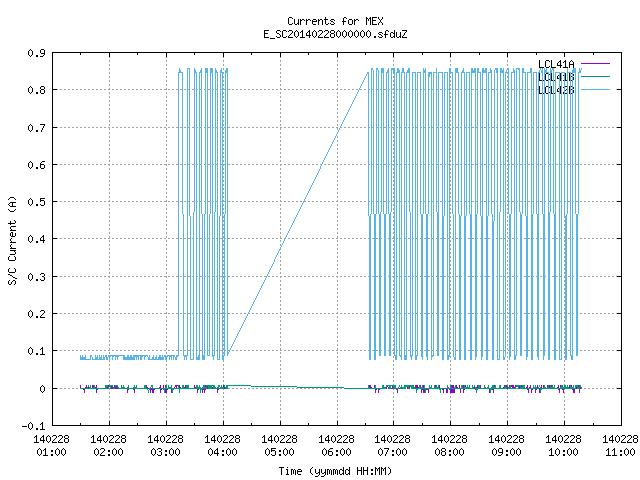Click the 0.9 y-axis tick label
This screenshot has width=640, height=480.
pos(37,53)
